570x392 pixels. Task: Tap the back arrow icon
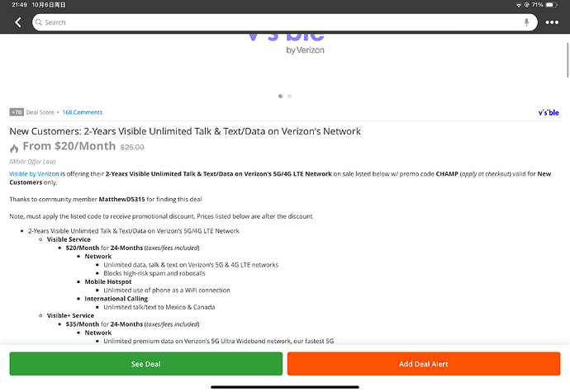click(18, 22)
